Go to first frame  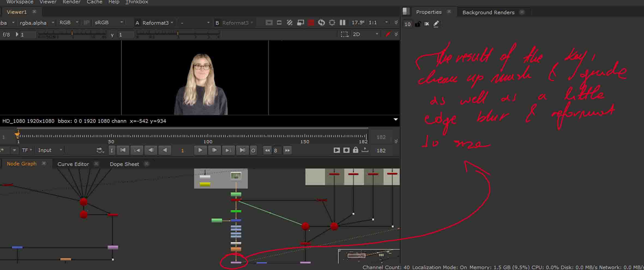click(x=123, y=150)
